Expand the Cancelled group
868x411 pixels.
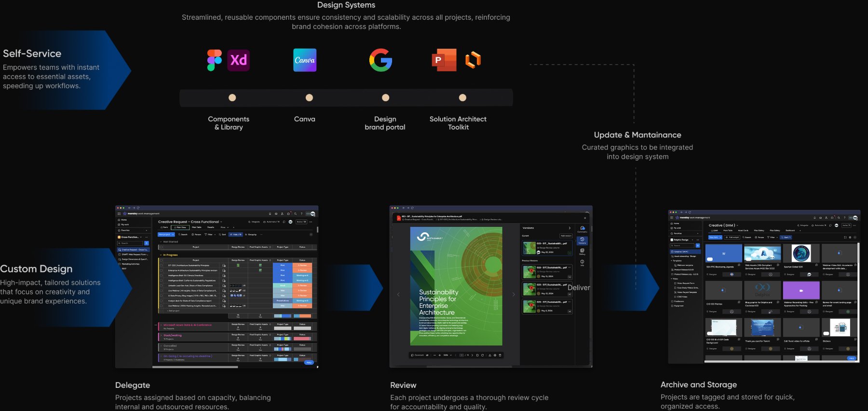161,346
